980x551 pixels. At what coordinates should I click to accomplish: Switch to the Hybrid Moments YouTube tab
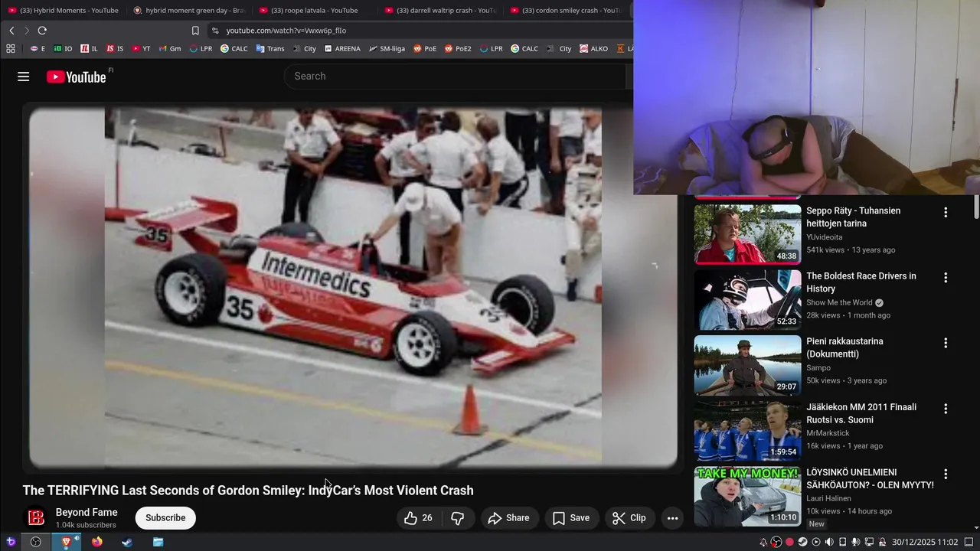point(63,10)
